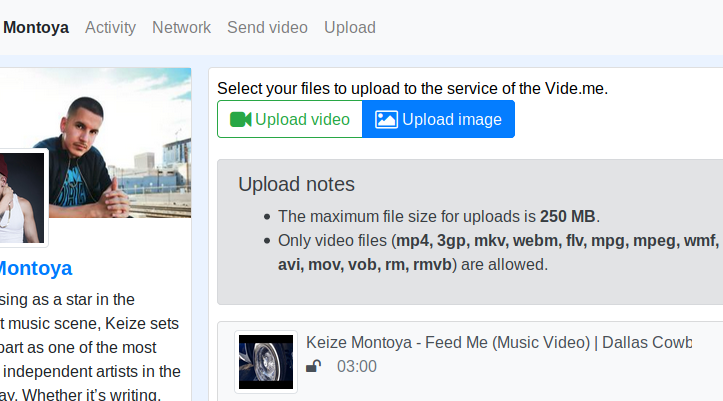This screenshot has width=723, height=401.
Task: Open the Network navigation item
Action: click(181, 27)
